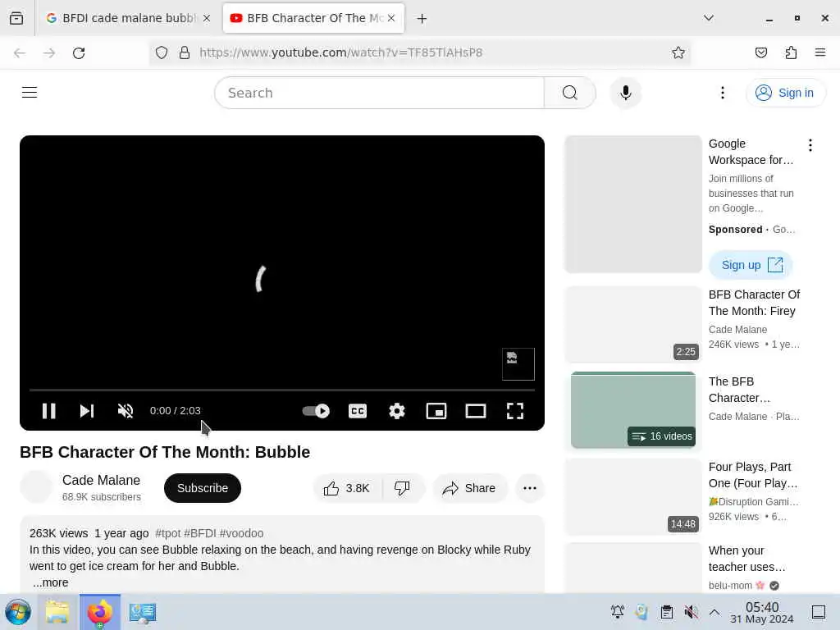The image size is (840, 630).
Task: Subscribe to Cade Malane channel
Action: 203,488
